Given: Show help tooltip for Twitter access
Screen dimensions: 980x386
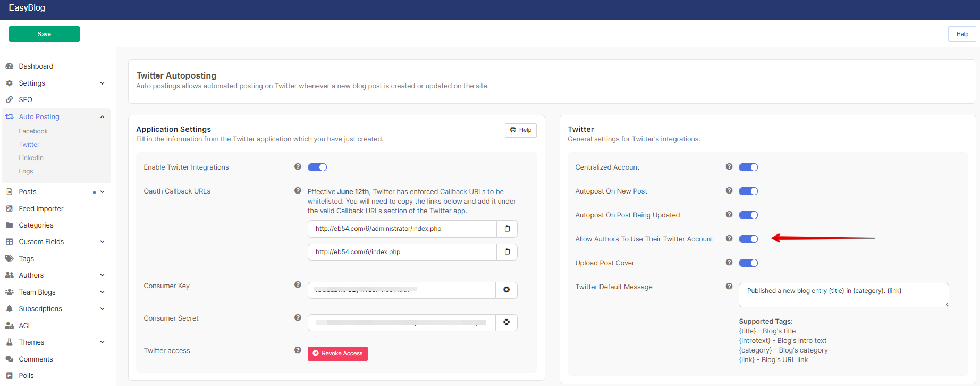Looking at the screenshot, I should 298,350.
